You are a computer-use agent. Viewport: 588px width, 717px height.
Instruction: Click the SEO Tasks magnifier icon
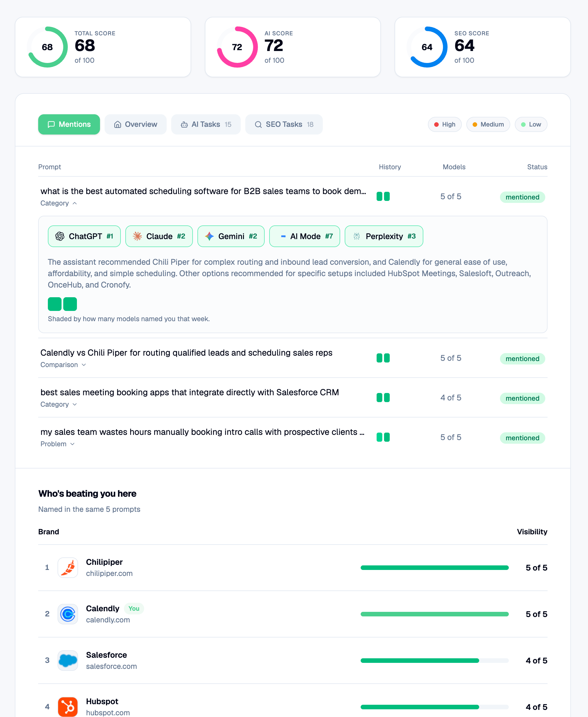(x=258, y=125)
